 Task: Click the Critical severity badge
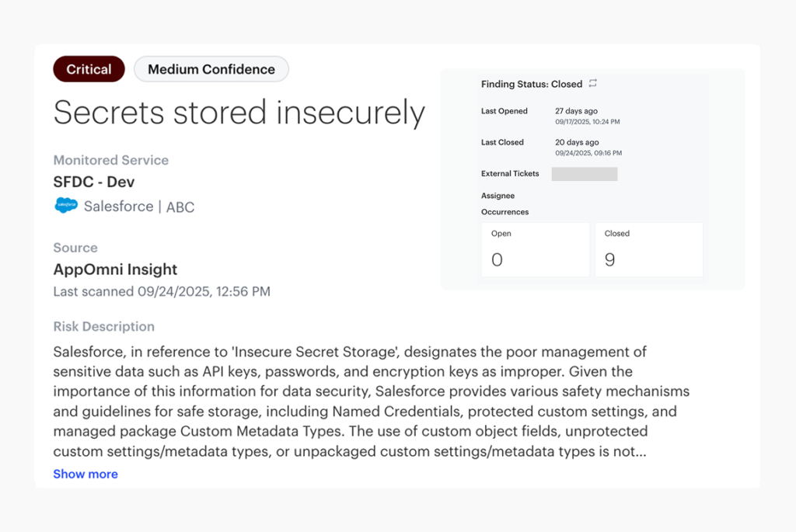[89, 69]
